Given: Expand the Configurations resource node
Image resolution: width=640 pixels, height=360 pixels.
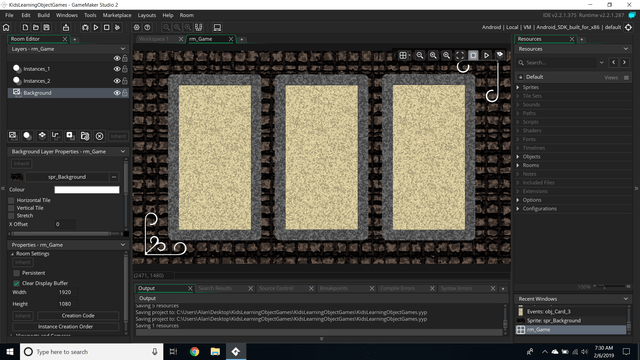Looking at the screenshot, I should 518,209.
